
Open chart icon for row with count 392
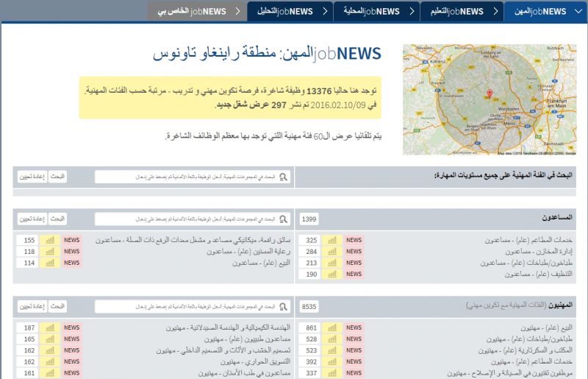pos(332,362)
